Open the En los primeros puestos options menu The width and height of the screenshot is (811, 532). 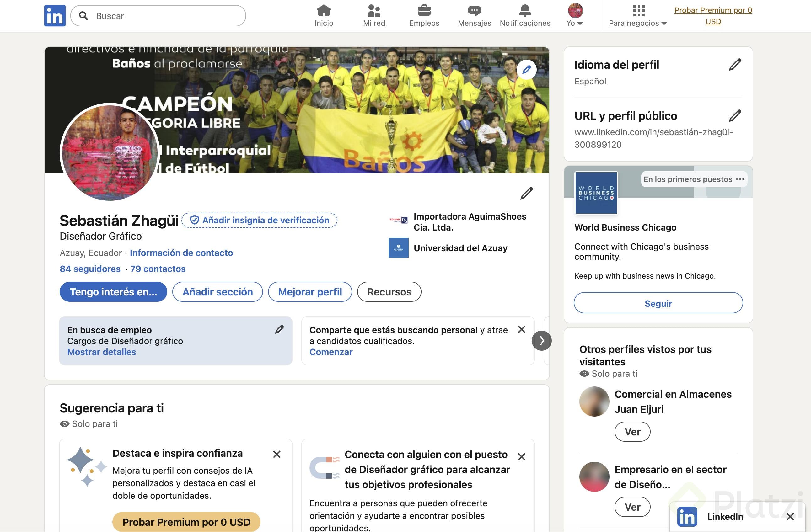pos(740,179)
